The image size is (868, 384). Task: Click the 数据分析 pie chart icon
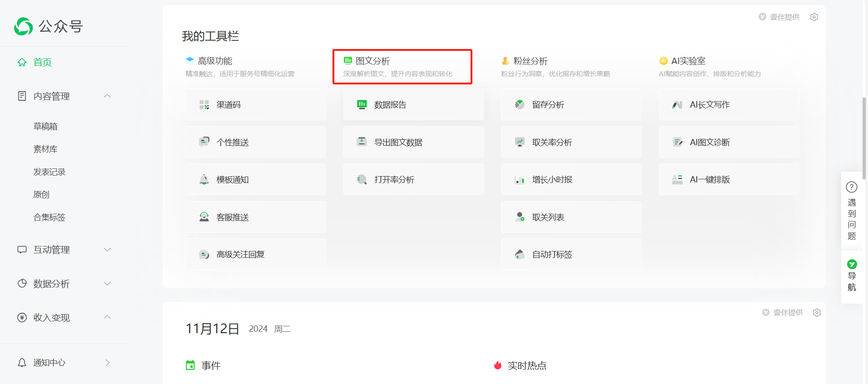click(x=22, y=283)
